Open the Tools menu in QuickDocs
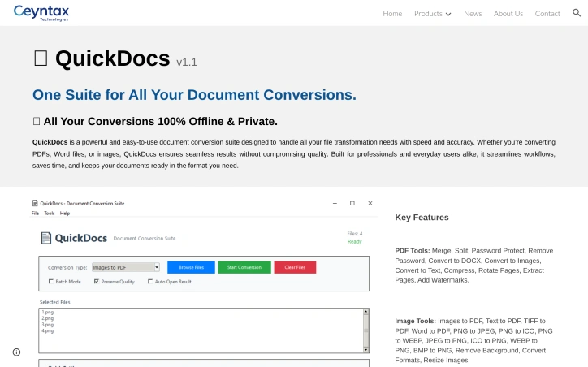This screenshot has width=588, height=367. [x=49, y=214]
